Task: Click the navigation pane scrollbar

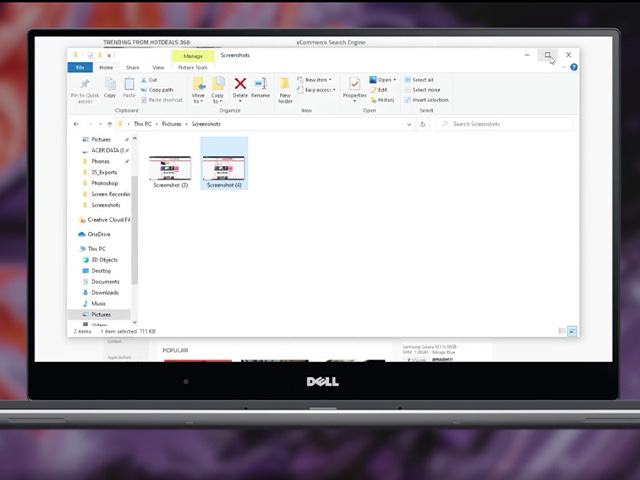Action: click(135, 231)
